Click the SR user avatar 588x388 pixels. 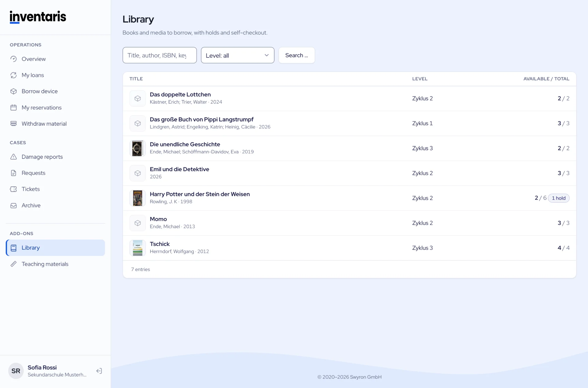pyautogui.click(x=16, y=371)
